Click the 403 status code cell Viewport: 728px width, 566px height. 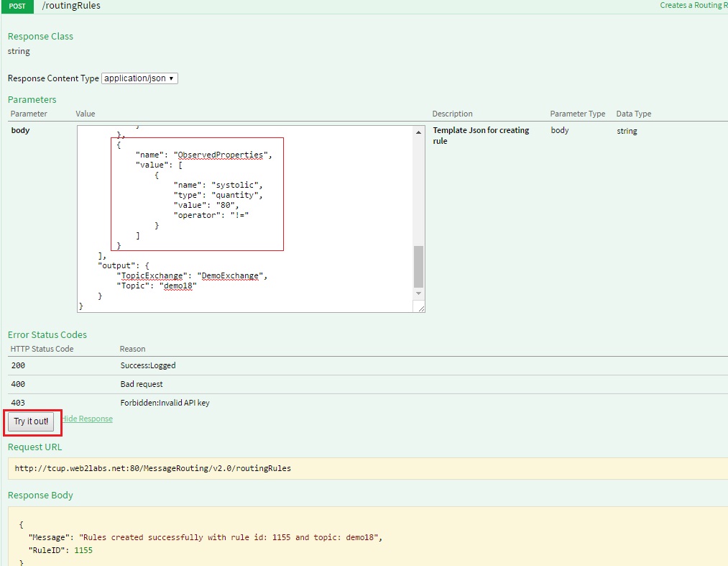[18, 403]
